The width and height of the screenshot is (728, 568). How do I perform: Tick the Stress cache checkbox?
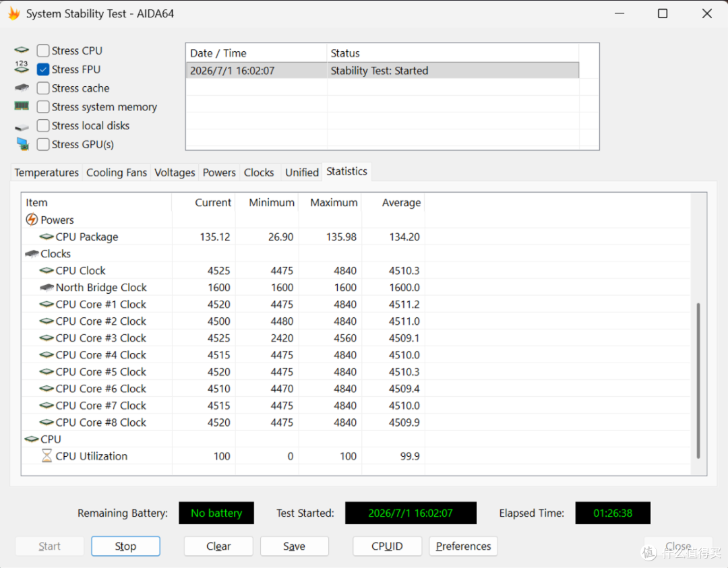coord(43,88)
